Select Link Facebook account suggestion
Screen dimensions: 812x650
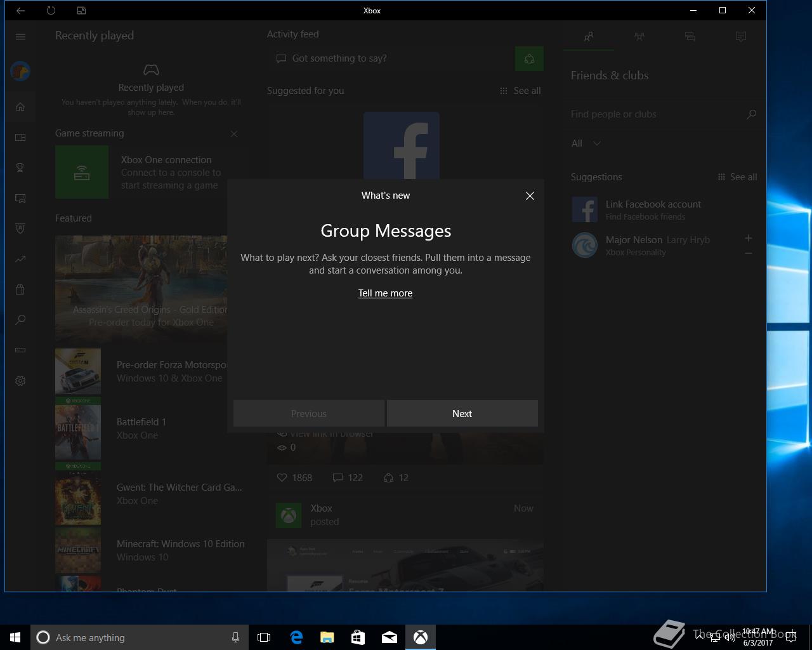[x=664, y=209]
